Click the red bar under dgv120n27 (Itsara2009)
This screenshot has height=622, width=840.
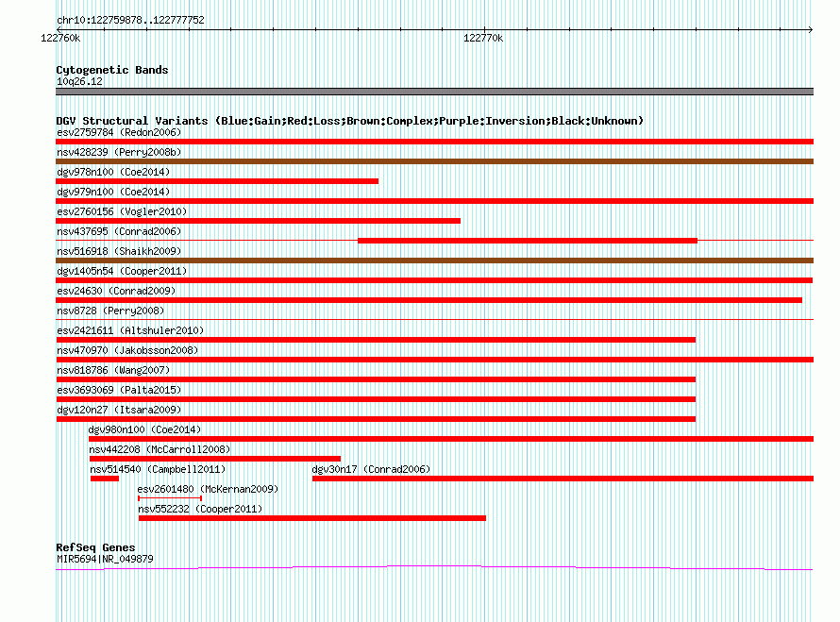pos(376,419)
